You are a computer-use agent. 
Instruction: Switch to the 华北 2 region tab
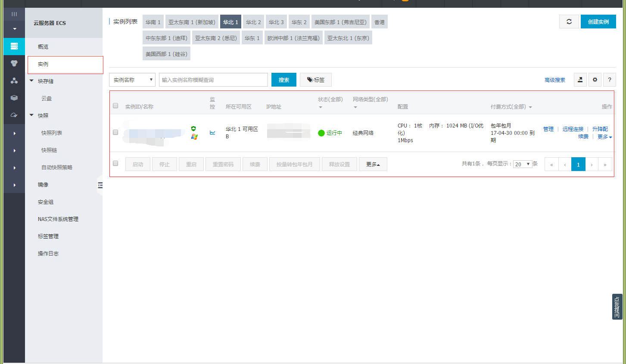pos(253,22)
